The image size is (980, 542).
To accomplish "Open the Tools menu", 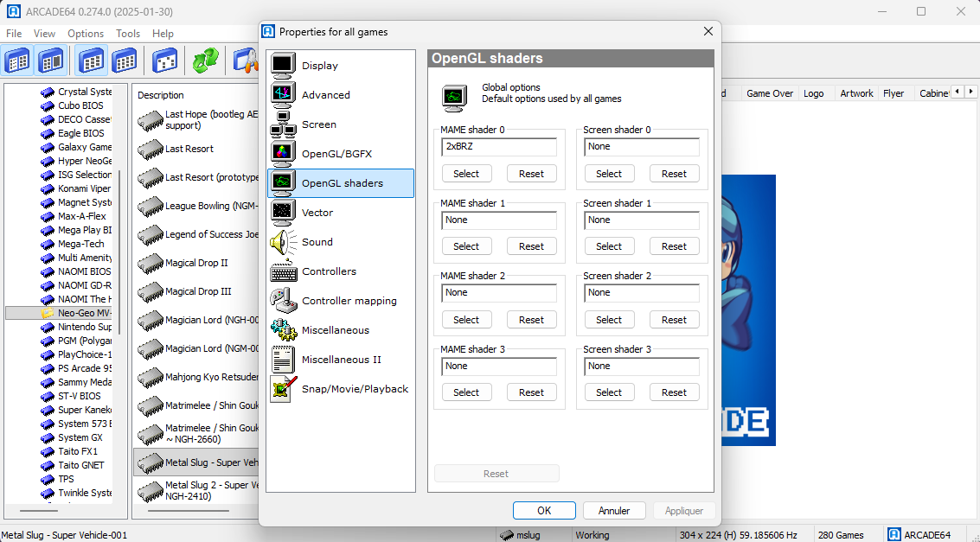I will (128, 34).
